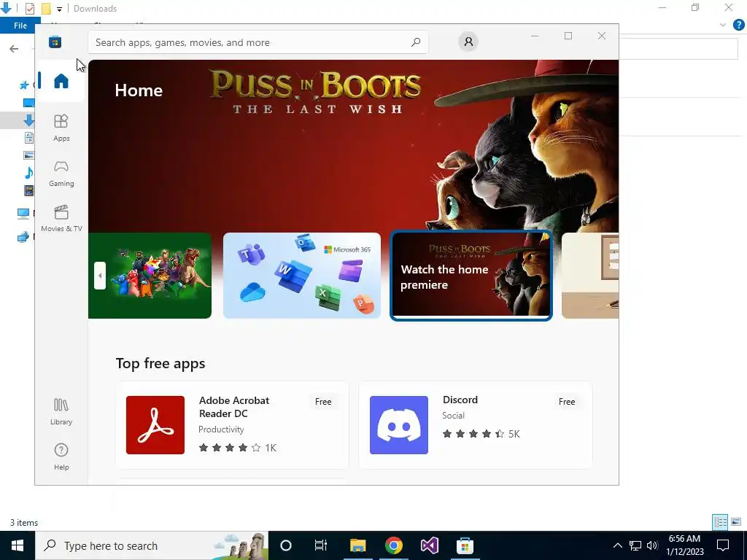Select Downloads arrow item in navigation pane
Screen dimensions: 747x560
point(28,120)
